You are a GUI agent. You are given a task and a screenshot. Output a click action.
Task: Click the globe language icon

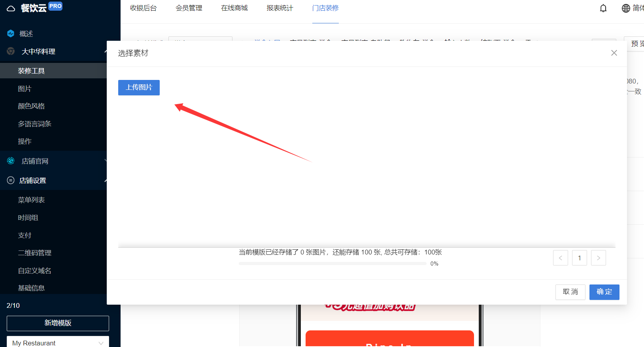626,8
